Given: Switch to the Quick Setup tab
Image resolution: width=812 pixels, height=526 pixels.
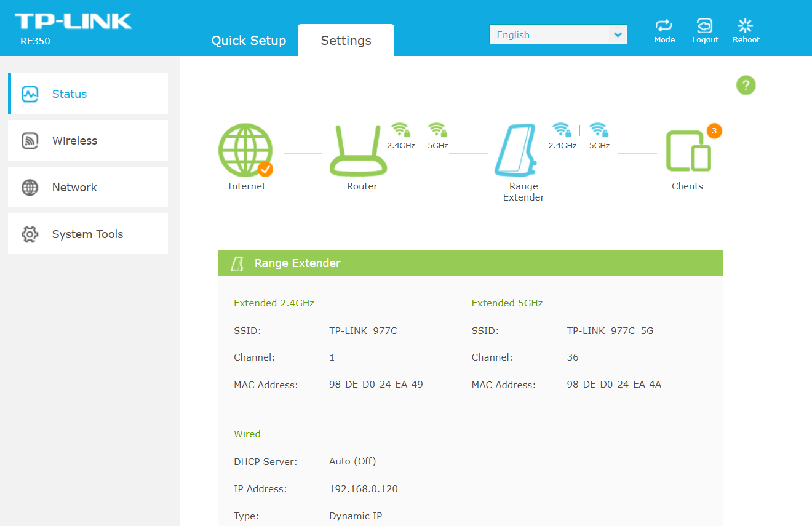Looking at the screenshot, I should point(249,41).
